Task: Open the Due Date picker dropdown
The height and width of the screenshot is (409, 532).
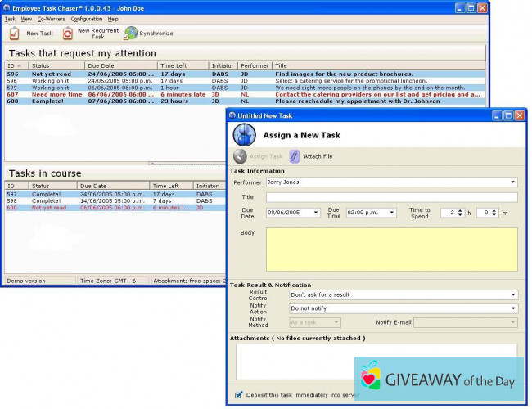Action: 316,213
